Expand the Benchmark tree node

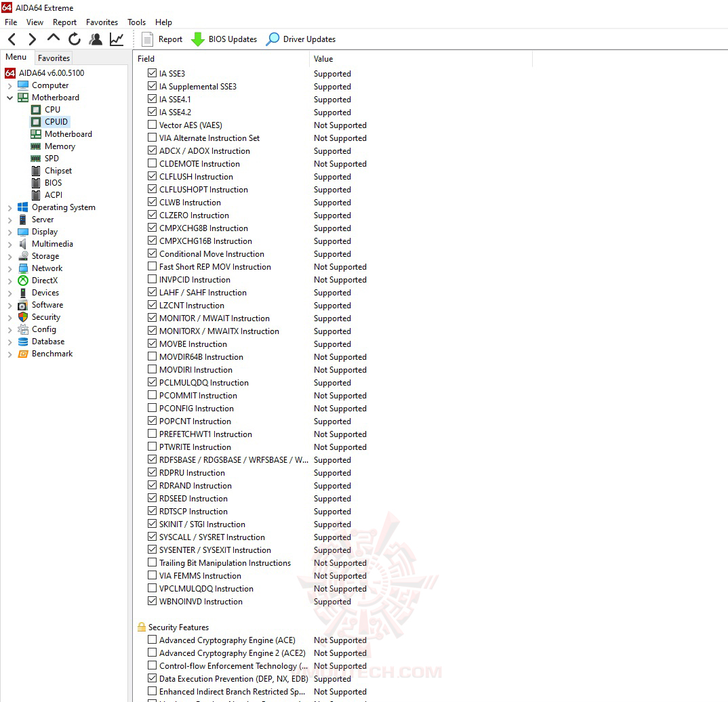pyautogui.click(x=9, y=354)
